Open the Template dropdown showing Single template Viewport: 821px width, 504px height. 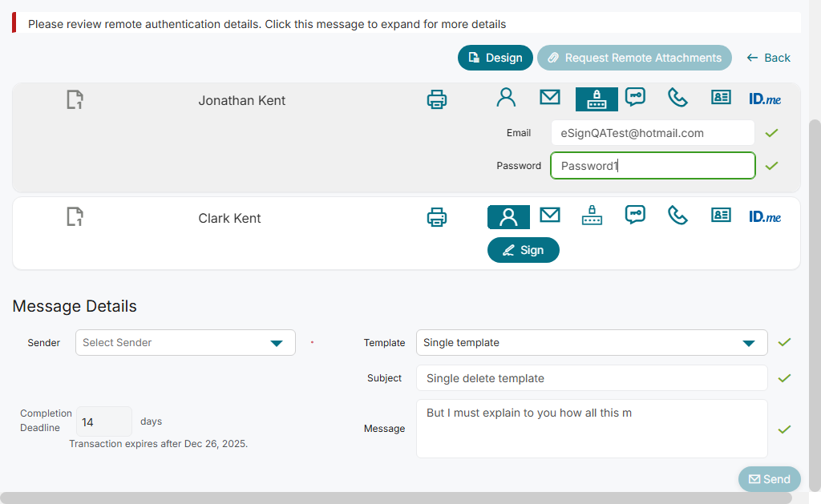coord(592,343)
